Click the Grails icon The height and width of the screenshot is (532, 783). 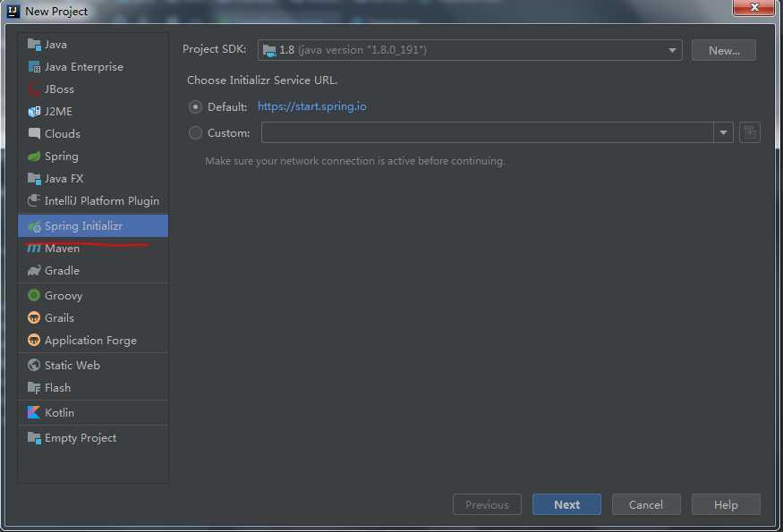coord(34,318)
